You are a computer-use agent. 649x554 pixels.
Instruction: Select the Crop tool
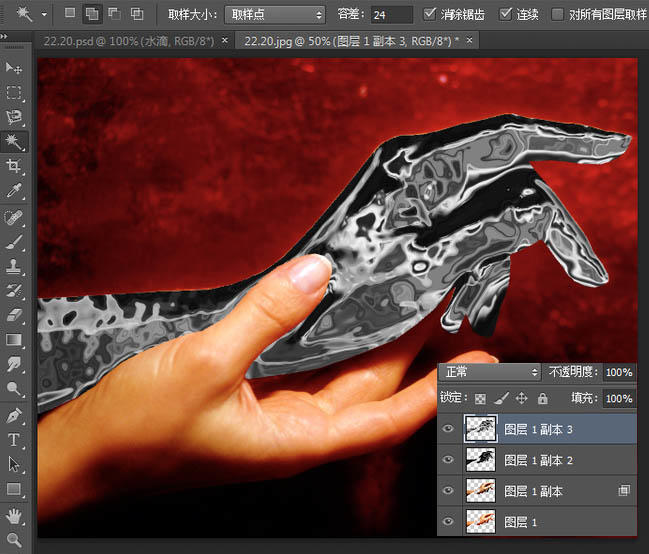(14, 166)
